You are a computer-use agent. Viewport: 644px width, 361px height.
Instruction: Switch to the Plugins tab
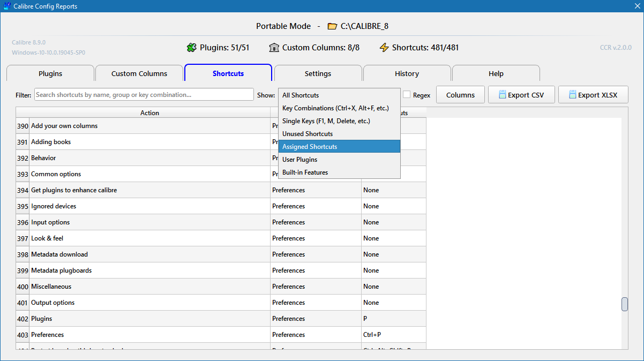[50, 73]
